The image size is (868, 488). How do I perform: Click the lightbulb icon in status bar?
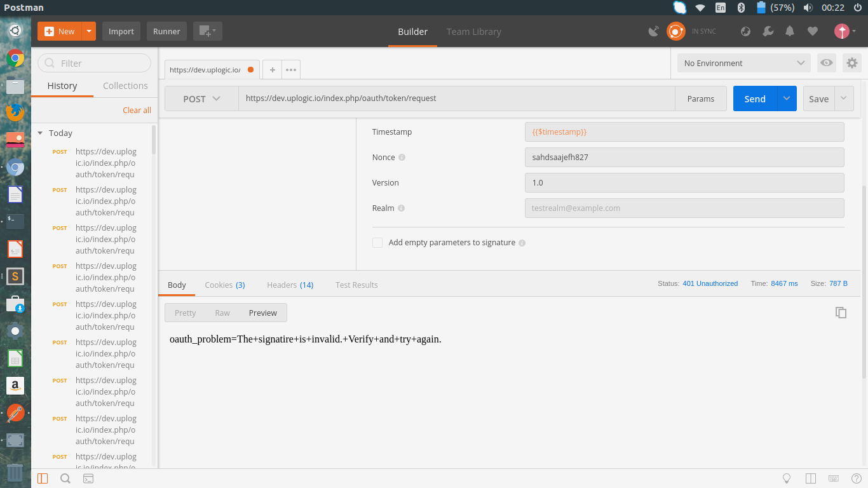[787, 478]
